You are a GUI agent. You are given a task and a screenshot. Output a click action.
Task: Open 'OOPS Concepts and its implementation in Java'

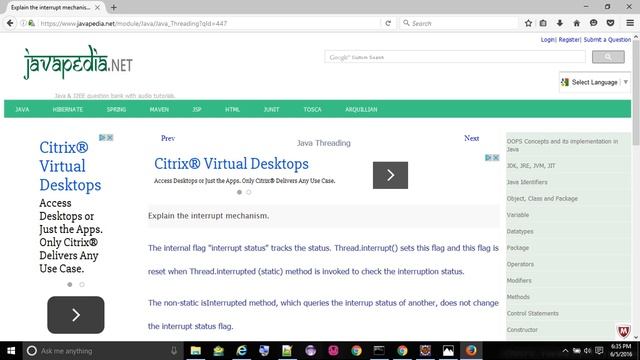pyautogui.click(x=562, y=145)
